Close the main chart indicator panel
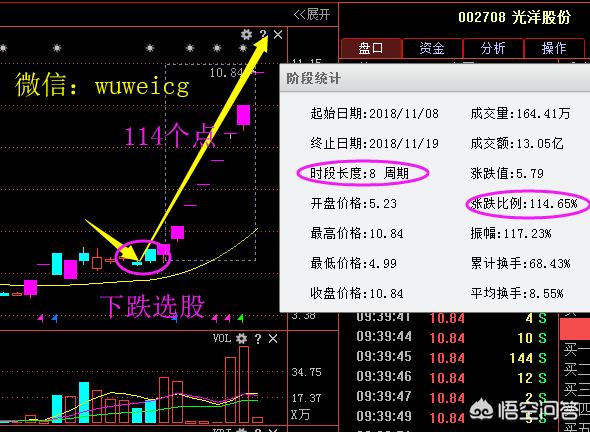Screen dimensions: 590x432 [278, 35]
